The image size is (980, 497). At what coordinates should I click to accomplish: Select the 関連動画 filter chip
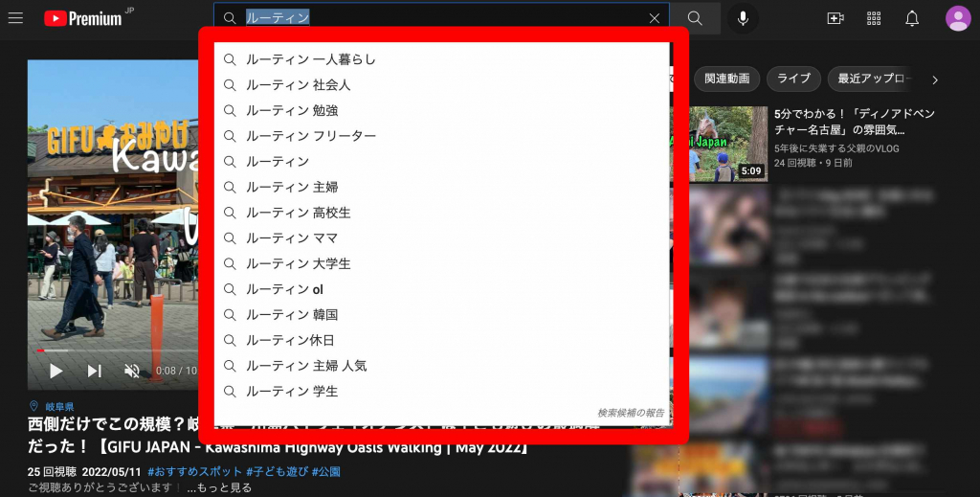point(727,79)
